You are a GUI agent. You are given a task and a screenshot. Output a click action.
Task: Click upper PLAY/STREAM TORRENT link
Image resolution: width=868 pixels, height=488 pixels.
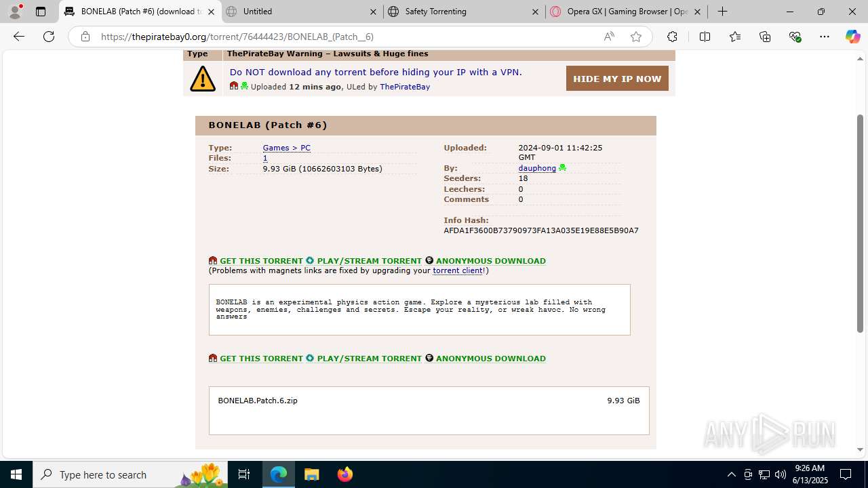[370, 261]
